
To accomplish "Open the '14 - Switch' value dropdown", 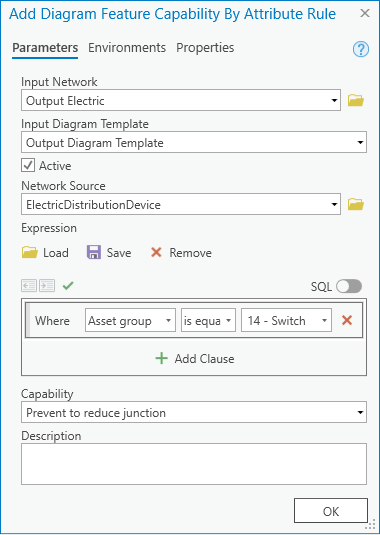I will click(286, 320).
